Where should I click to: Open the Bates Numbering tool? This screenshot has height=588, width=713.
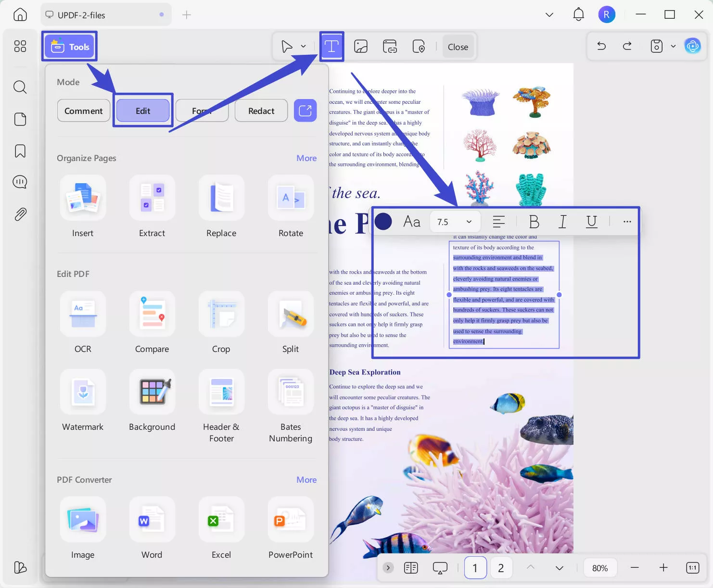(291, 406)
